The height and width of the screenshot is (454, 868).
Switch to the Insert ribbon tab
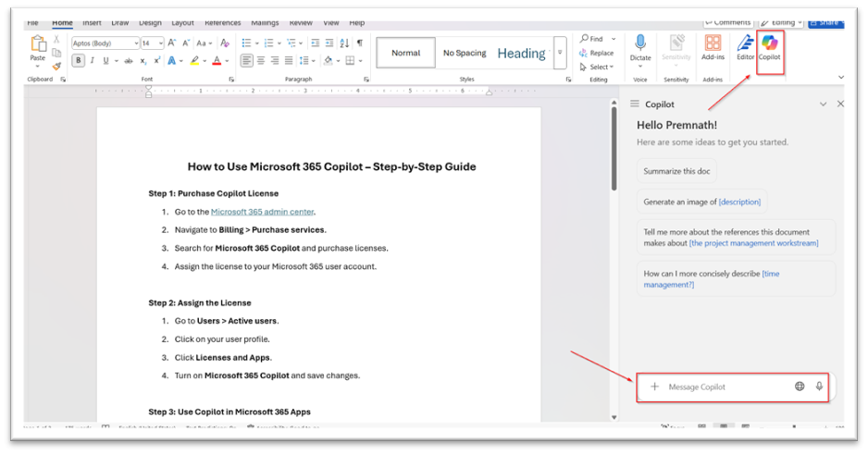coord(92,23)
